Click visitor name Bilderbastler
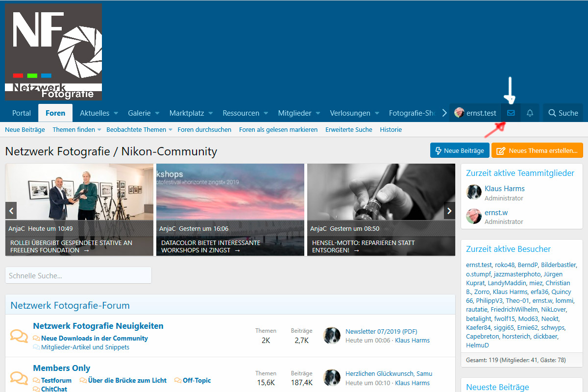Viewport: 588px width, 392px height. 558,265
